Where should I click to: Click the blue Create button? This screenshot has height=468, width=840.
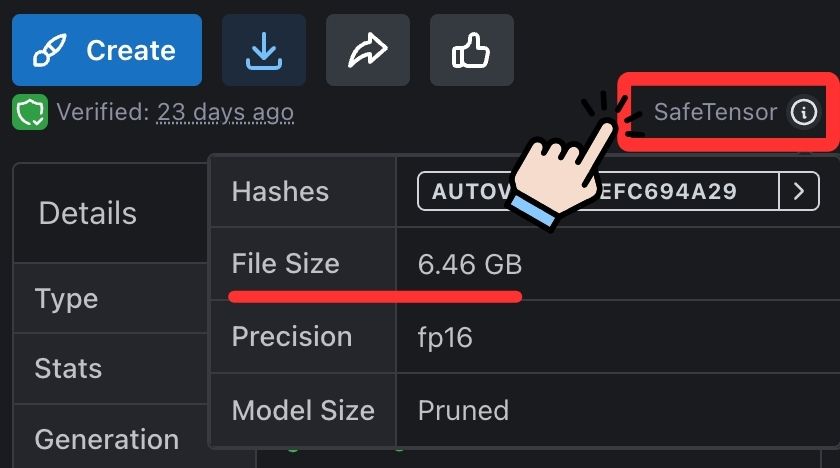(106, 50)
